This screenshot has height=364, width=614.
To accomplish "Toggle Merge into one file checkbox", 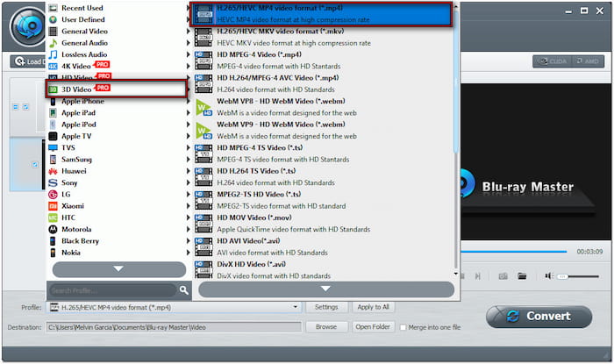I will point(403,327).
